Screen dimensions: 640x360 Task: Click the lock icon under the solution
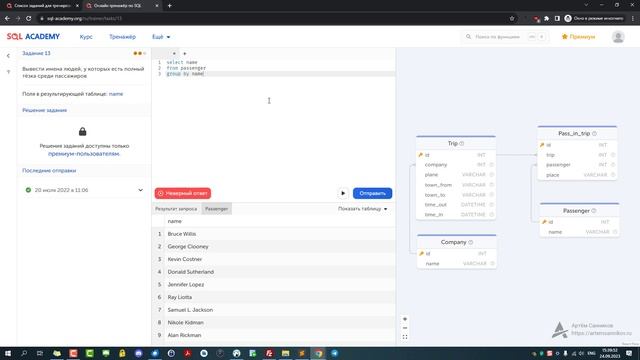click(82, 131)
